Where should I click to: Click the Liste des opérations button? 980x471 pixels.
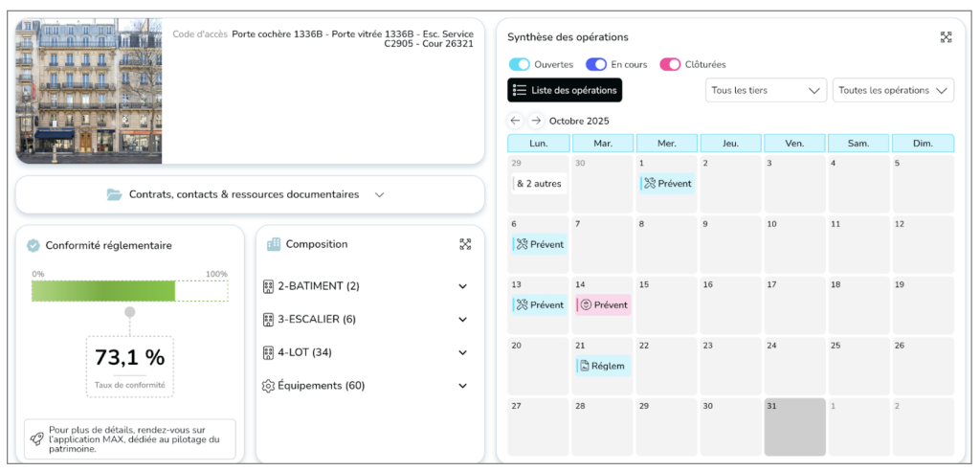(565, 90)
